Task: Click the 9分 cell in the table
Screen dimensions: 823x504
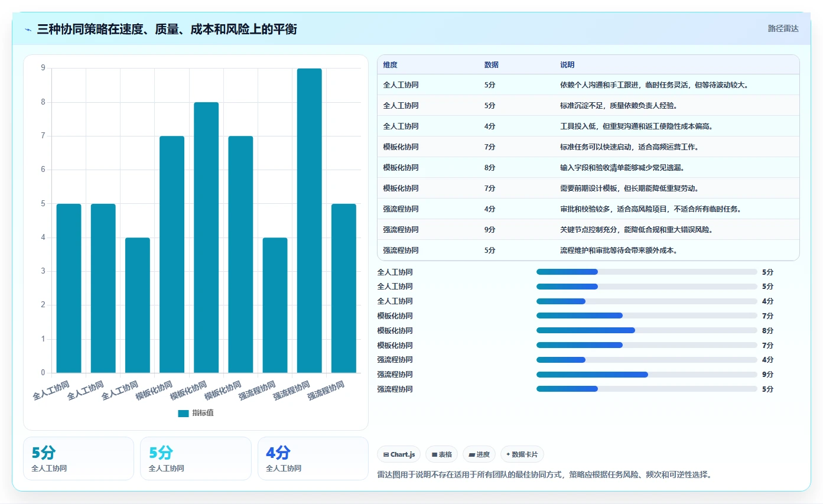Action: (490, 230)
